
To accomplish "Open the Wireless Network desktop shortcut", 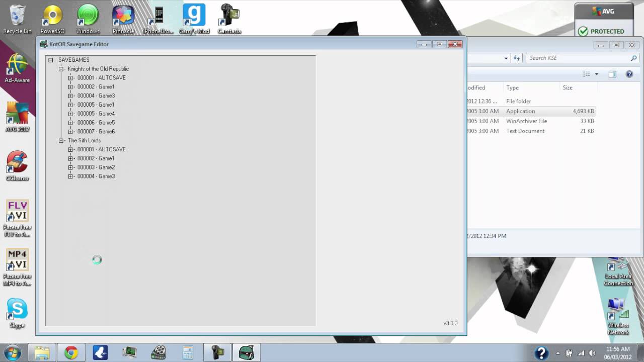I will pyautogui.click(x=618, y=317).
